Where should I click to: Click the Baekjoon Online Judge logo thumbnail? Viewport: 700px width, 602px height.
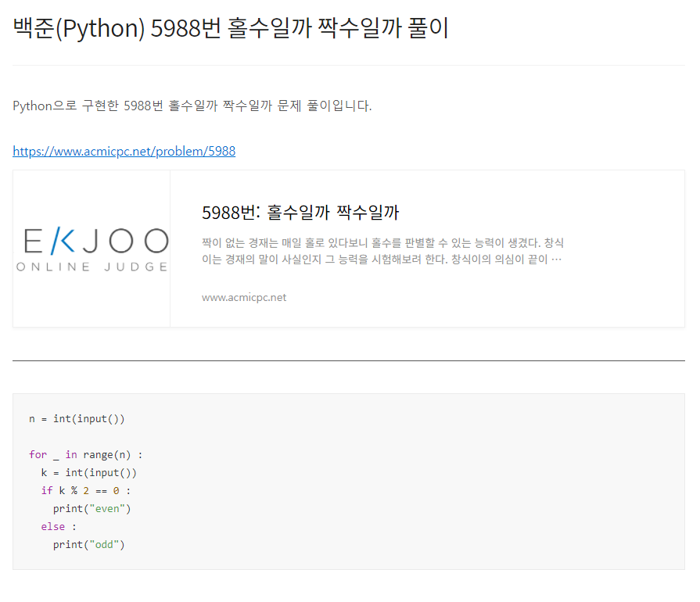point(92,249)
